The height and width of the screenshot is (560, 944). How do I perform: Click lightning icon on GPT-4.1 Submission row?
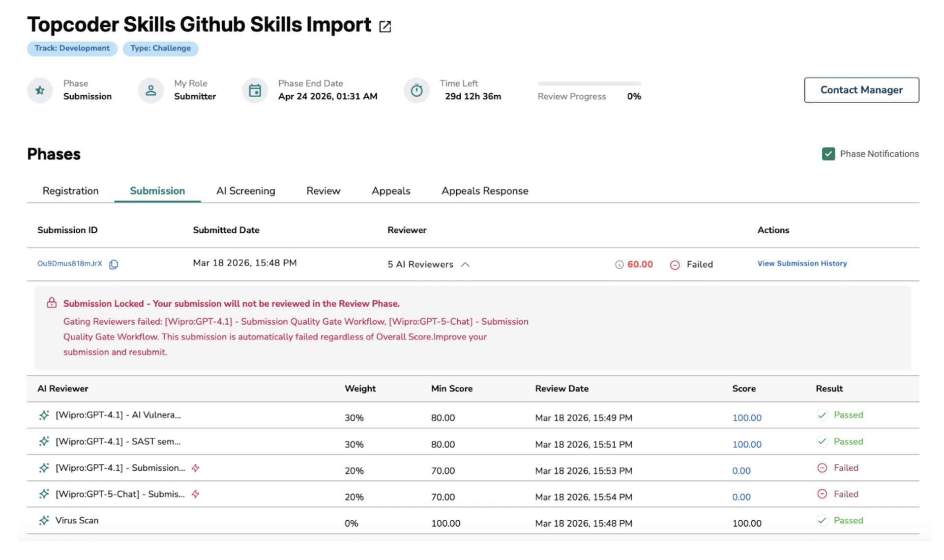pyautogui.click(x=196, y=468)
